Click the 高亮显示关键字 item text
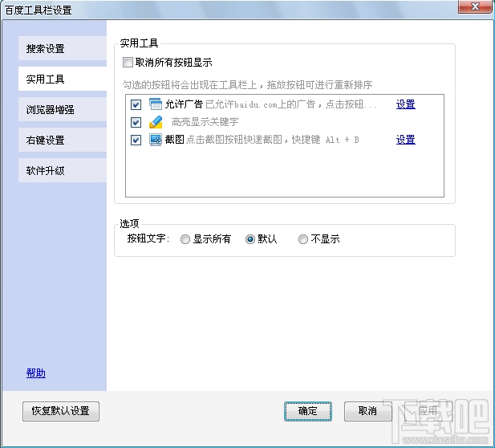 click(x=205, y=122)
